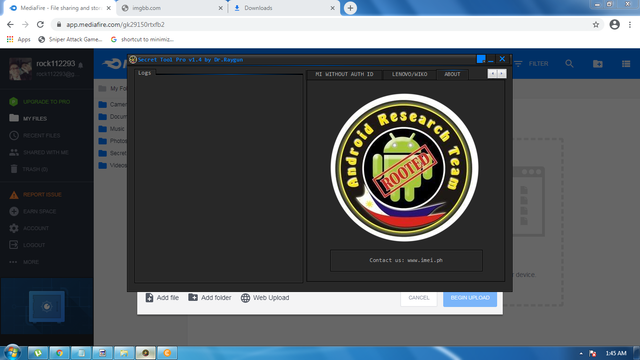Open the shortcut to minimiz bookmark
This screenshot has width=640, height=360.
tap(142, 39)
